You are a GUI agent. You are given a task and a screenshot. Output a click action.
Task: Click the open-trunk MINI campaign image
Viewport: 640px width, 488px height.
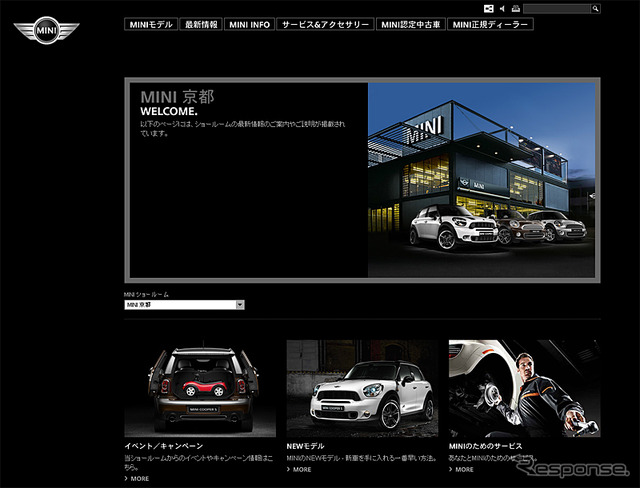click(200, 388)
